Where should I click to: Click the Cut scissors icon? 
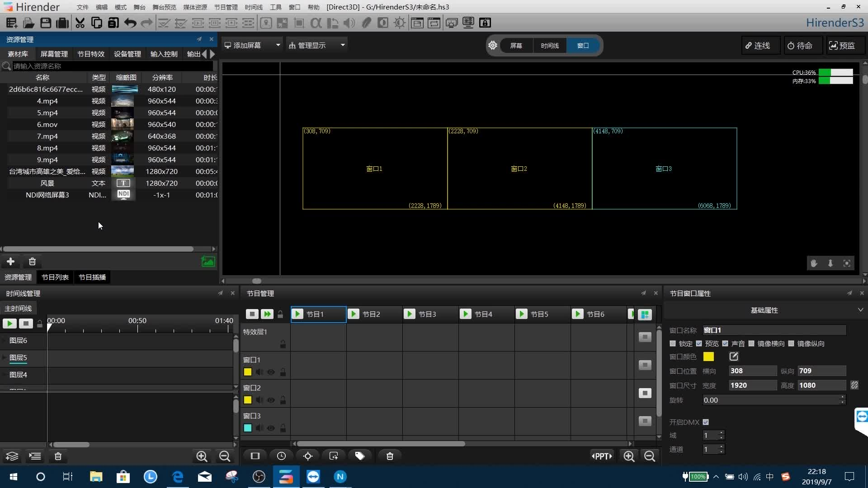point(80,23)
